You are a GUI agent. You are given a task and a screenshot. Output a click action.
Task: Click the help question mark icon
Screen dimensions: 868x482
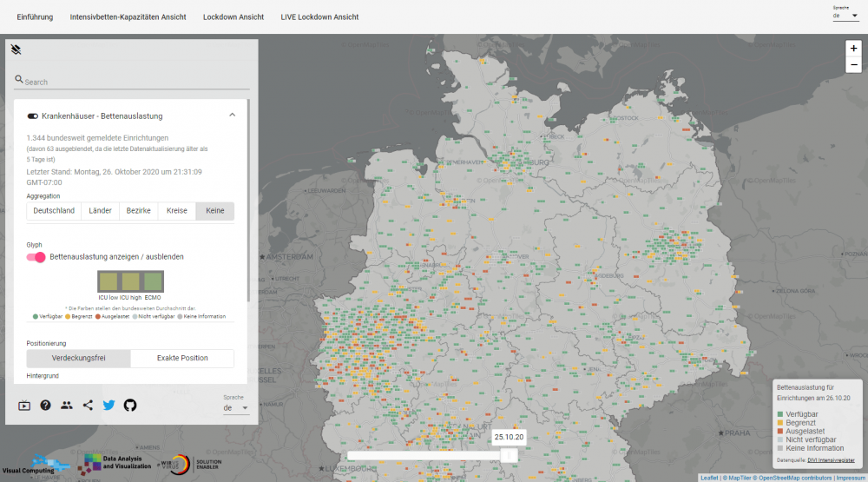[x=45, y=405]
